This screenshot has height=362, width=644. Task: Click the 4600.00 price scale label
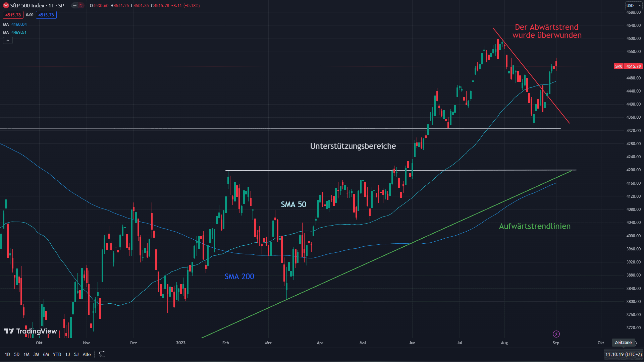click(633, 39)
